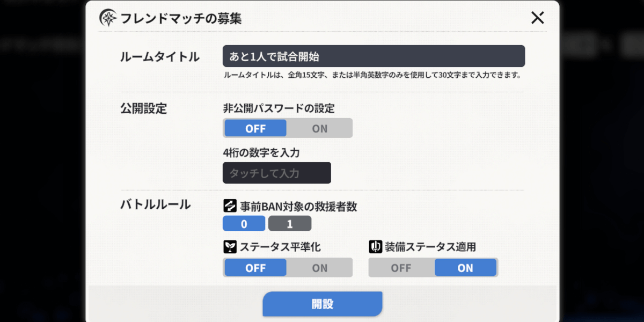Turn ON the ステータス平準化 setting

click(319, 267)
